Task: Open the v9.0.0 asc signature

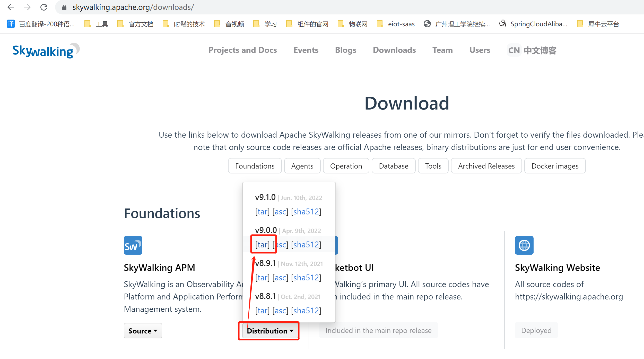Action: pyautogui.click(x=280, y=245)
